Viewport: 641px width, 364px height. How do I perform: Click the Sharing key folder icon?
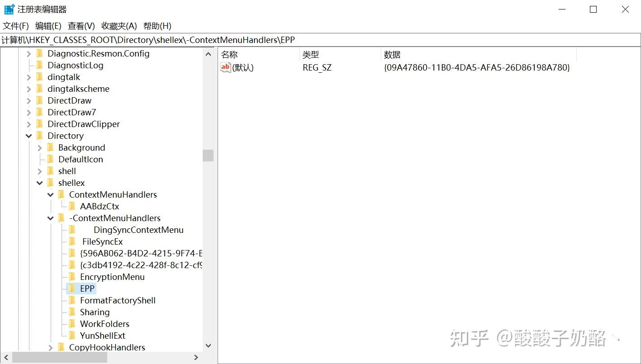tap(73, 312)
